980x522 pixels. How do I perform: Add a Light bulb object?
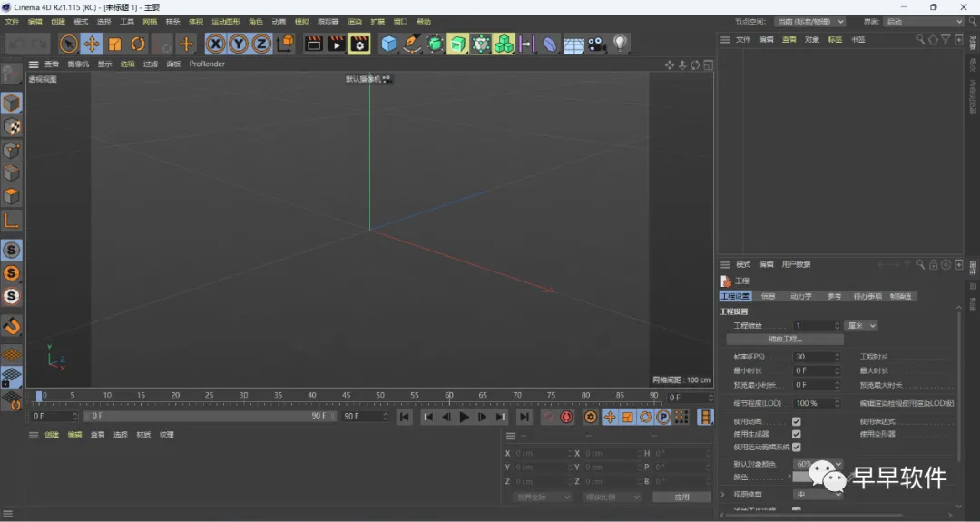pos(620,44)
